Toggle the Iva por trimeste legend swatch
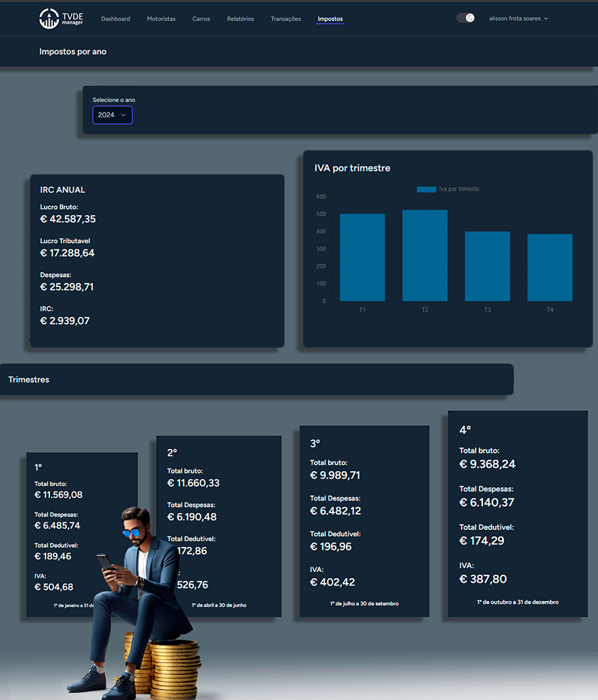The width and height of the screenshot is (598, 700). coord(426,190)
